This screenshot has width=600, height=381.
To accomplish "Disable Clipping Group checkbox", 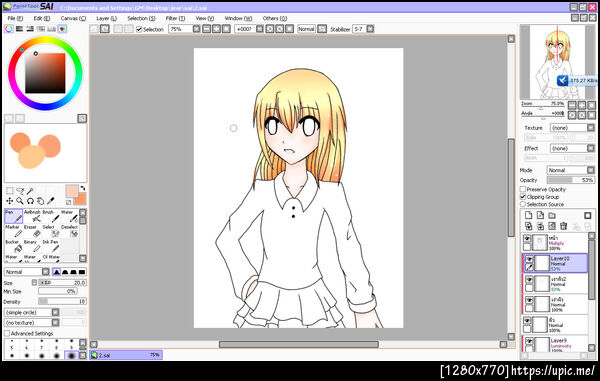I will pyautogui.click(x=523, y=197).
